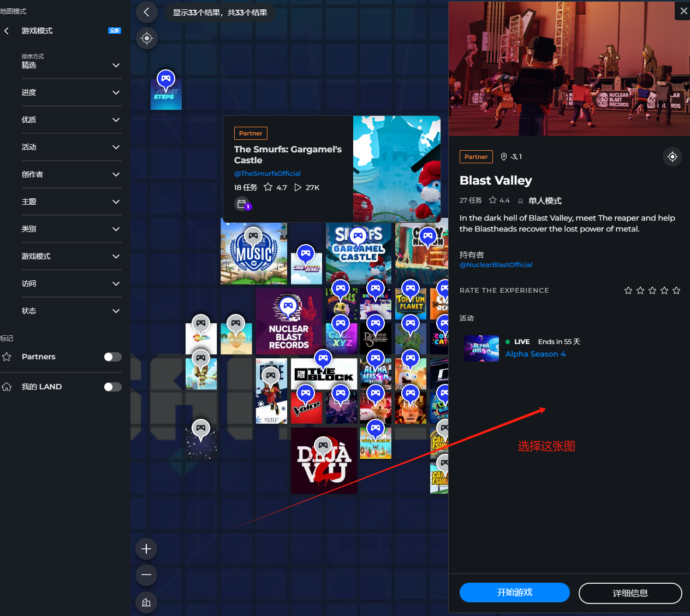The width and height of the screenshot is (690, 616).
Task: Select the Tomyum Planet game pin
Action: (x=411, y=289)
